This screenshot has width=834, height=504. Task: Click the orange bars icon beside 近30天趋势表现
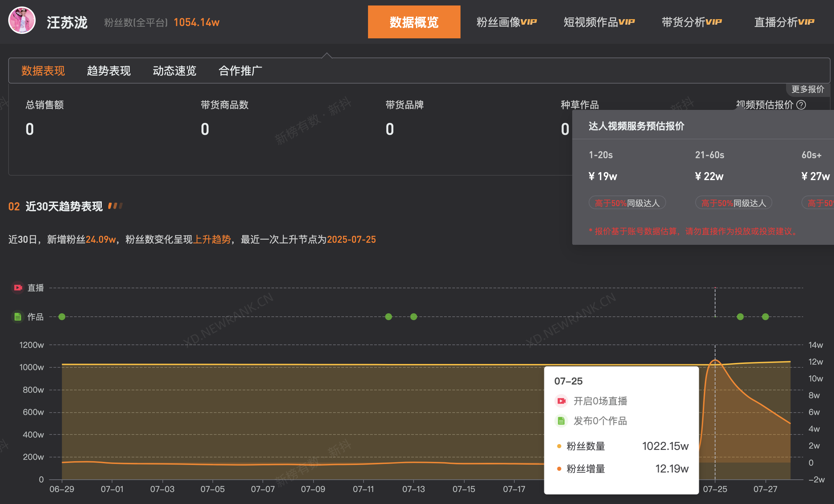(115, 205)
